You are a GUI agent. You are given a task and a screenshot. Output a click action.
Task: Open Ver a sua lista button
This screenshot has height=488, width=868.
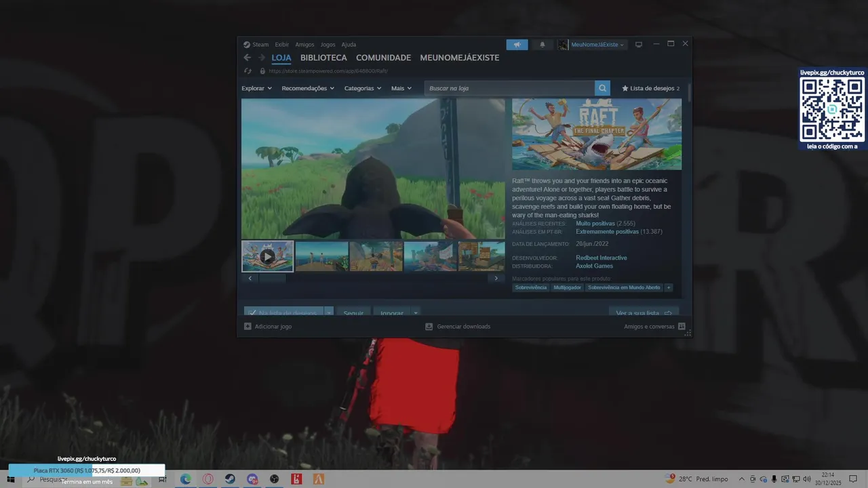tap(644, 312)
